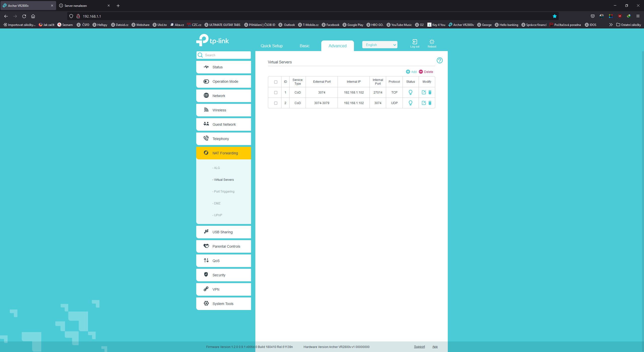
Task: Click the help question mark icon
Action: (439, 60)
